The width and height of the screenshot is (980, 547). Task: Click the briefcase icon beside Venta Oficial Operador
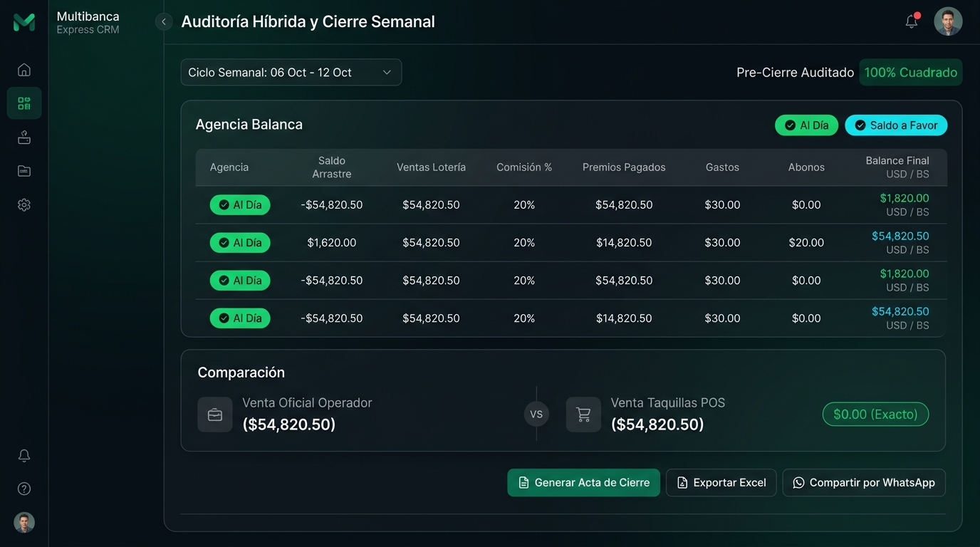click(x=215, y=415)
